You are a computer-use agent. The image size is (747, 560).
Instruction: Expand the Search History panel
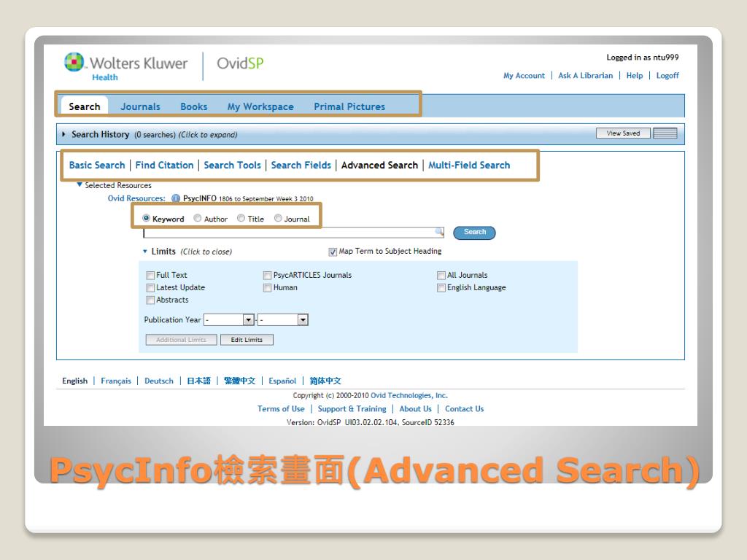(63, 134)
